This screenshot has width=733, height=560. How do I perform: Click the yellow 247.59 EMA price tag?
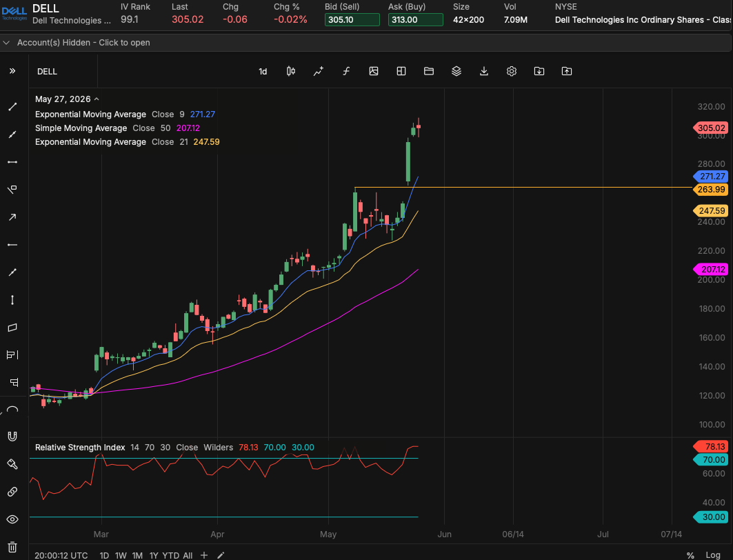pyautogui.click(x=710, y=211)
